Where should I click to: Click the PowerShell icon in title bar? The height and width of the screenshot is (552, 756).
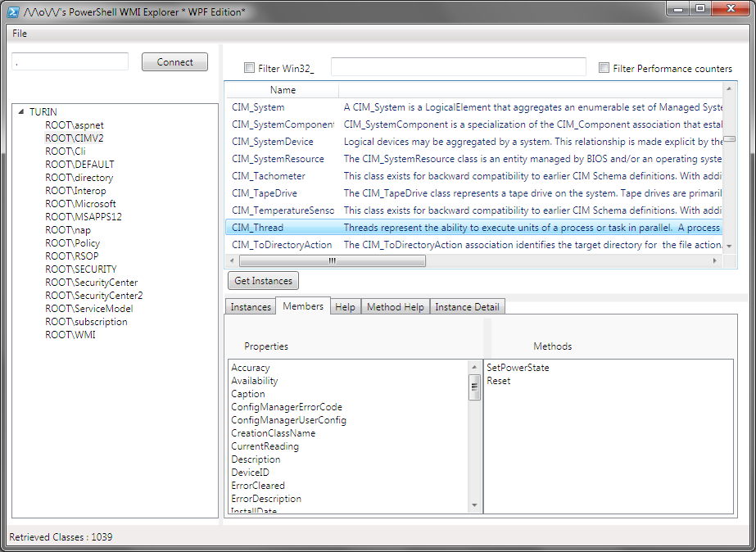coord(13,11)
